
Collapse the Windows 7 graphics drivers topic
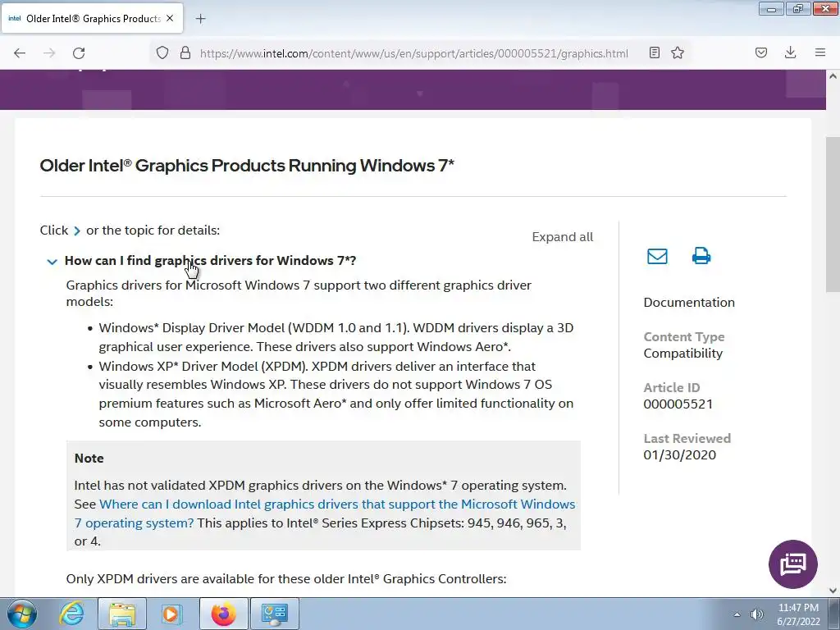(x=52, y=262)
